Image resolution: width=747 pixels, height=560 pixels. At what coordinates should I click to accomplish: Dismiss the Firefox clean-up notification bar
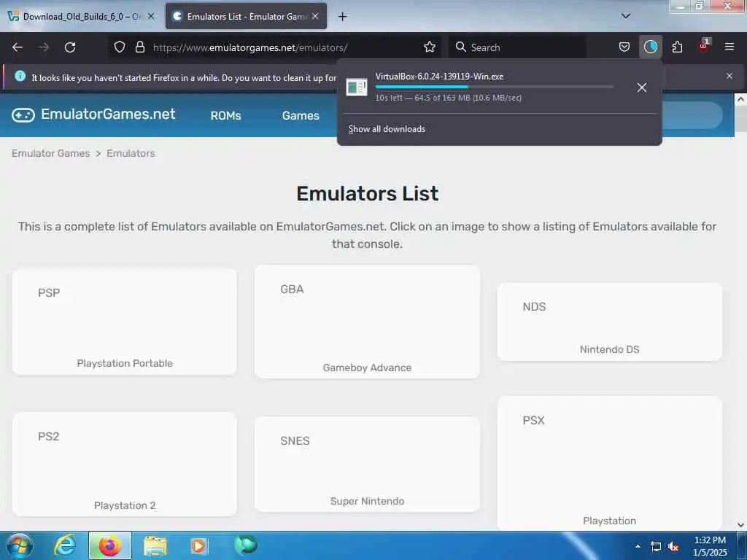point(729,76)
